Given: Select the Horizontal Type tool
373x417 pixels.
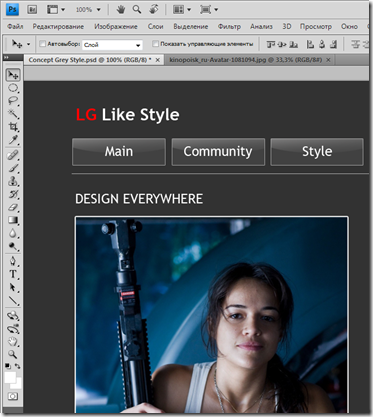Looking at the screenshot, I should pos(13,274).
